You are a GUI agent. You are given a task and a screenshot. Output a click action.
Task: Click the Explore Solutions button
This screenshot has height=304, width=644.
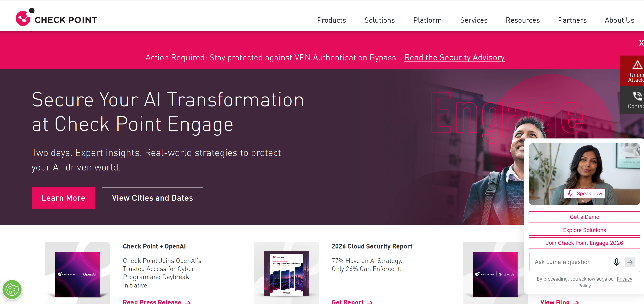pos(584,230)
